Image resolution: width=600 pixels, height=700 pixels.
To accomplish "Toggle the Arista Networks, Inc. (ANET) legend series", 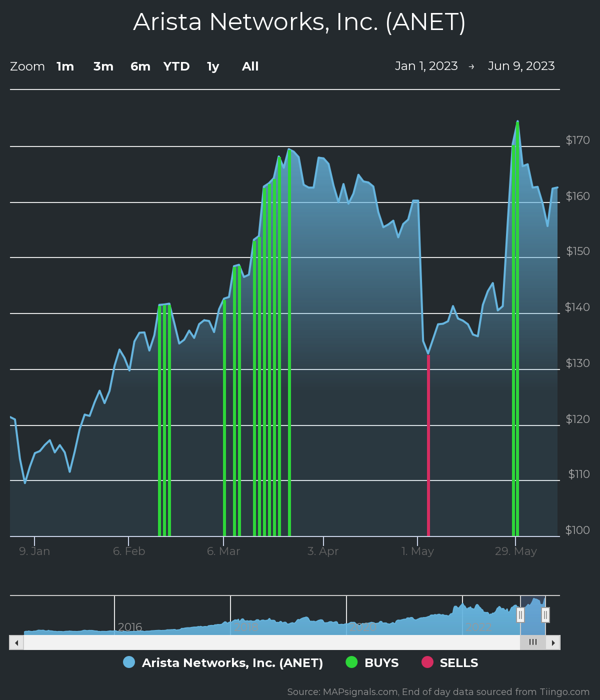I will coord(223,662).
